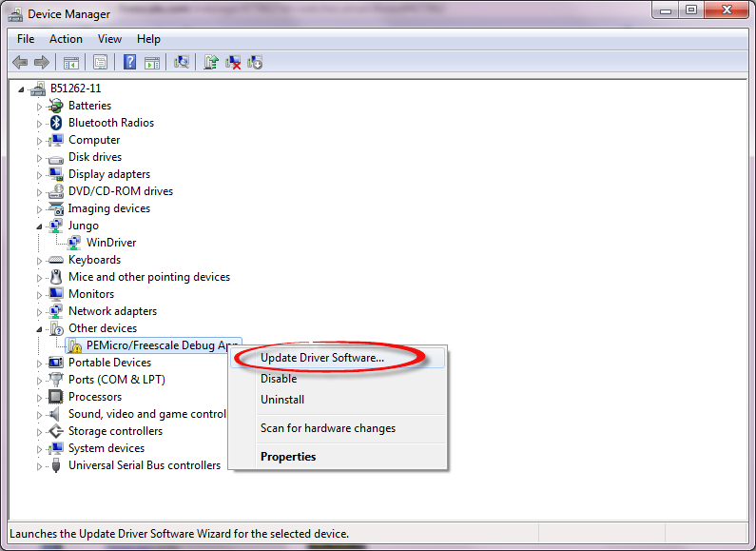Image resolution: width=756 pixels, height=551 pixels.
Task: Open the Help menu
Action: [x=148, y=39]
